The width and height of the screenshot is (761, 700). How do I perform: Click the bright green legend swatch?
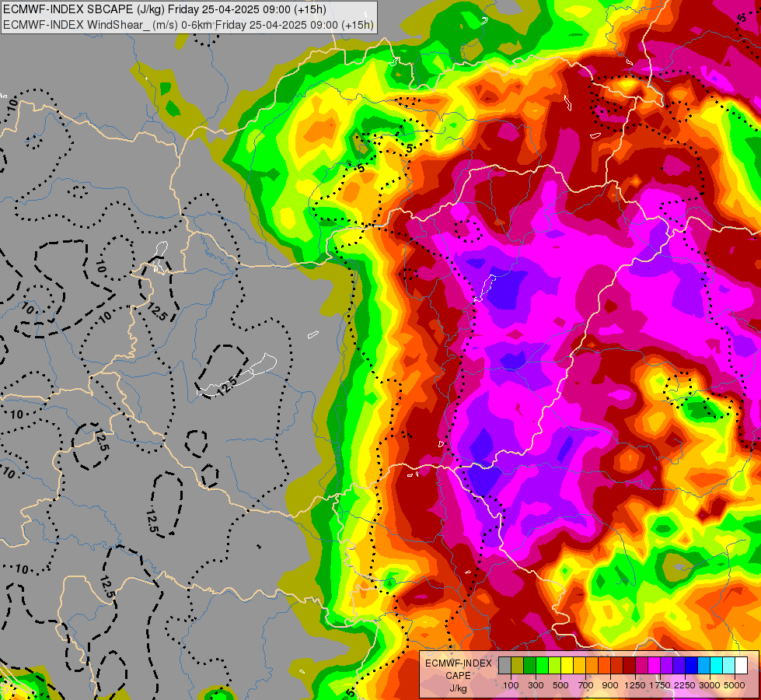tap(542, 666)
